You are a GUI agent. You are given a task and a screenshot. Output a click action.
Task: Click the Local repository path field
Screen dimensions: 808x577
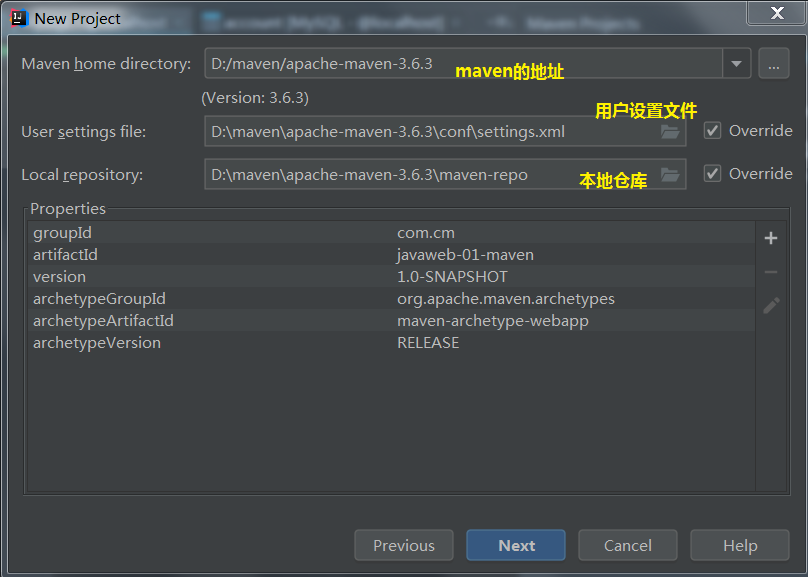coord(445,175)
